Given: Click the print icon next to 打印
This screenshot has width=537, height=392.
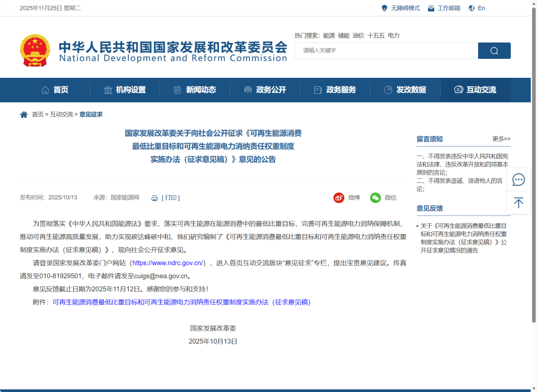Looking at the screenshot, I should click(x=154, y=198).
